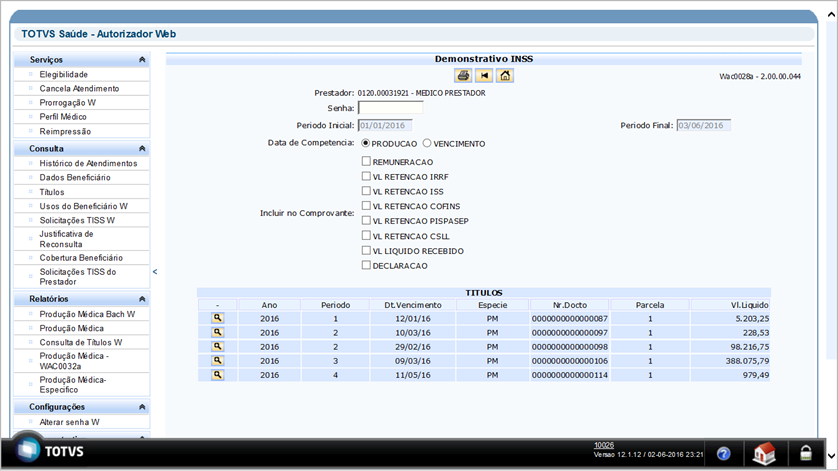Viewport: 838px width, 471px height.
Task: Open Cancela Atendimento in the menu
Action: (79, 88)
